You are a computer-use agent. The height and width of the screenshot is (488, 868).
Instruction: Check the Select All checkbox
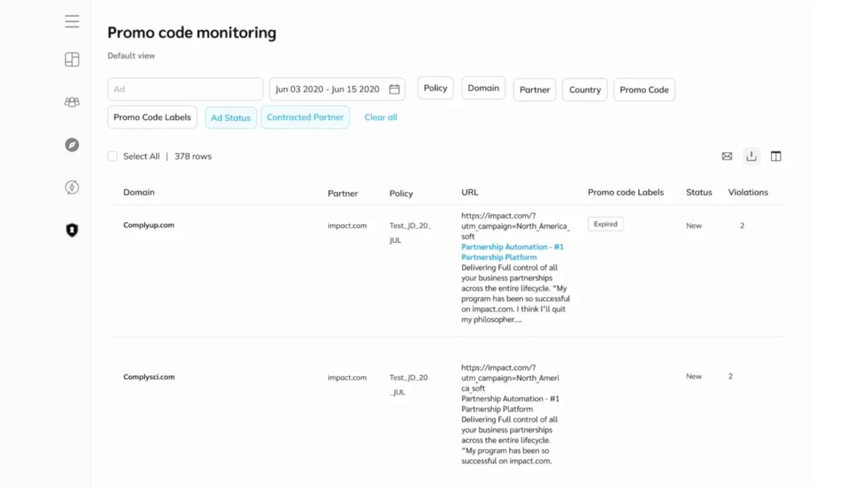(x=113, y=156)
